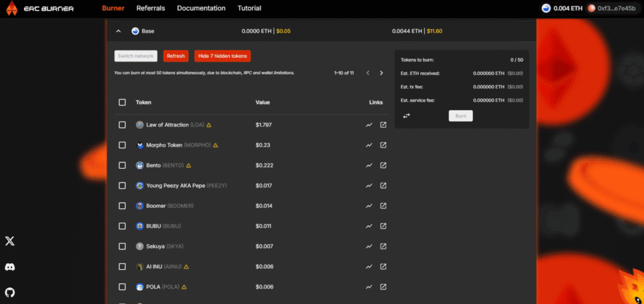Check the Boomer token checkbox

[x=122, y=206]
